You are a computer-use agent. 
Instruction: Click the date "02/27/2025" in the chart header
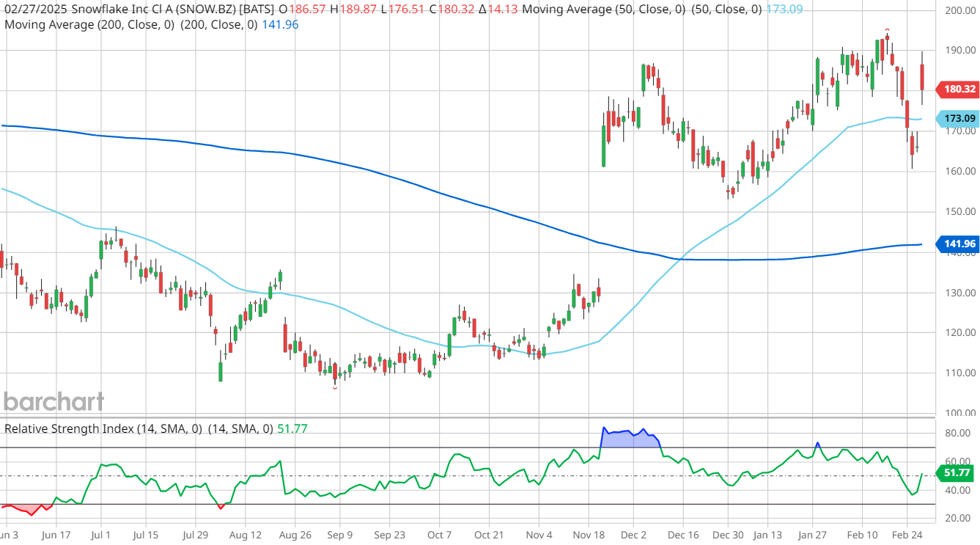point(36,10)
